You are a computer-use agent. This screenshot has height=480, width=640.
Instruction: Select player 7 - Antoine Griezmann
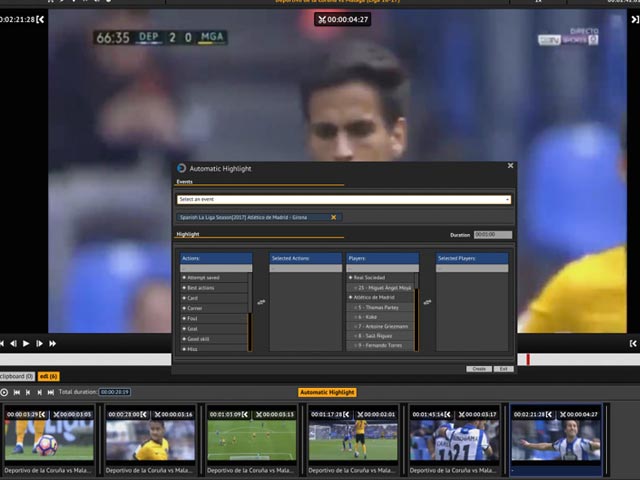(383, 326)
